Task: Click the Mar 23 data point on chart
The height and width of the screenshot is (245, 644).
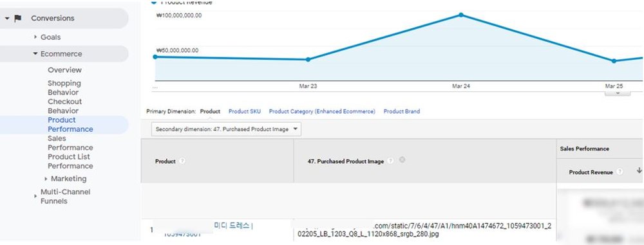Action: (308, 60)
